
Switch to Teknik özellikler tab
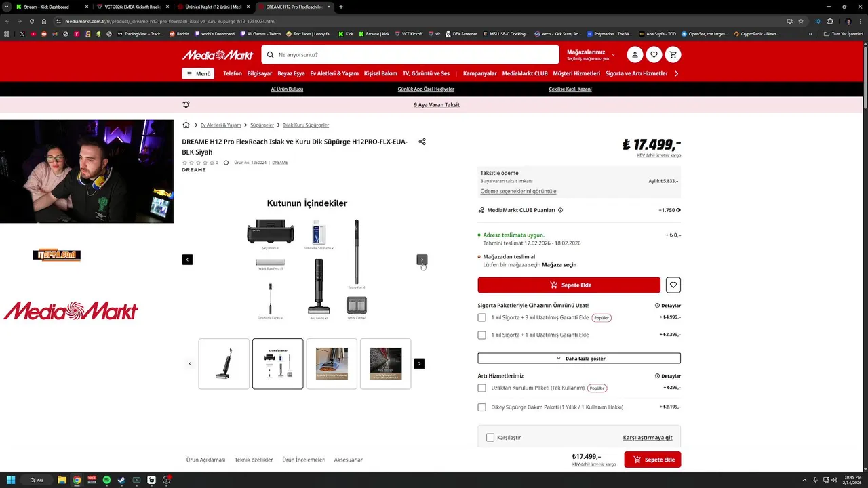pos(254,460)
